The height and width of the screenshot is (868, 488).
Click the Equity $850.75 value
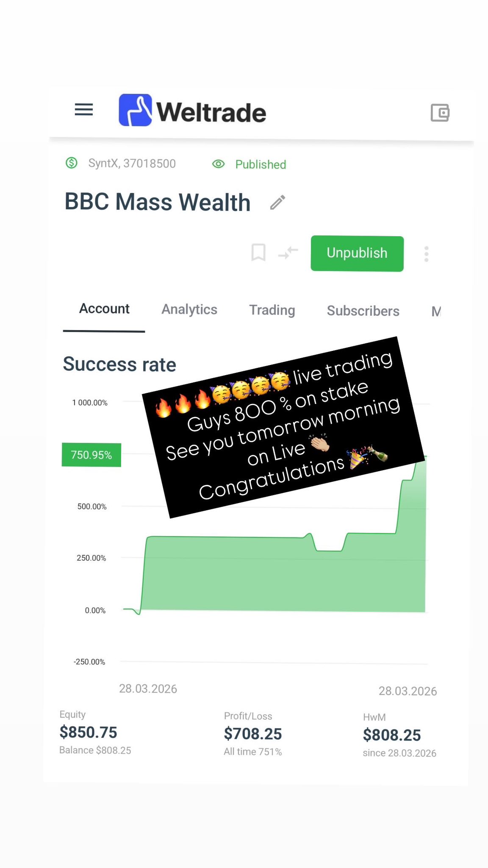(x=88, y=732)
